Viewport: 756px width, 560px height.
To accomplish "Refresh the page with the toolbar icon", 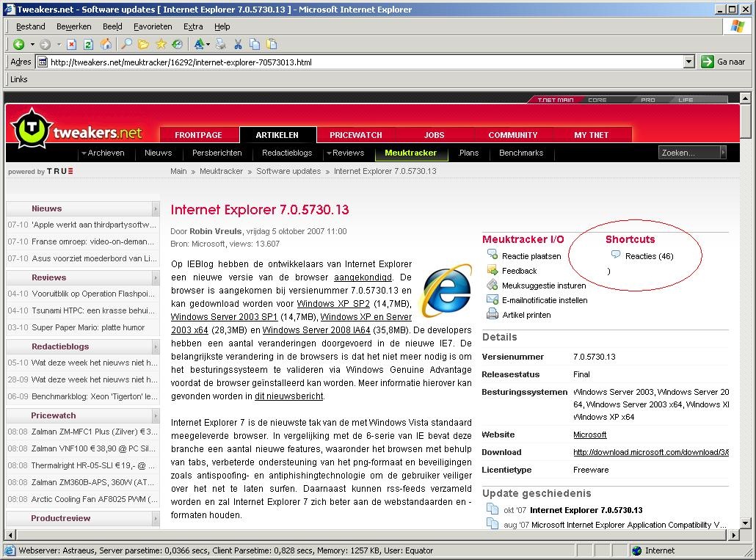I will (87, 43).
